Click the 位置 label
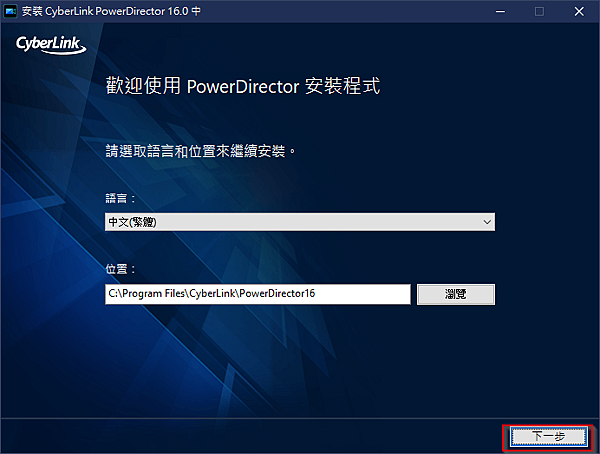 point(120,269)
